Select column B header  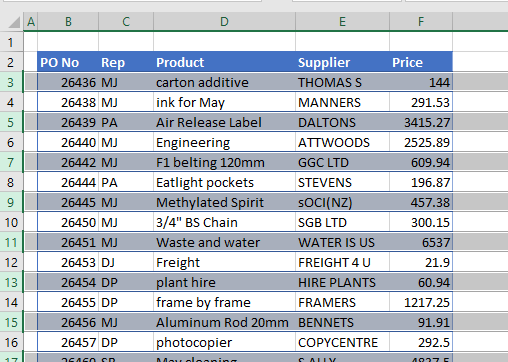click(68, 22)
